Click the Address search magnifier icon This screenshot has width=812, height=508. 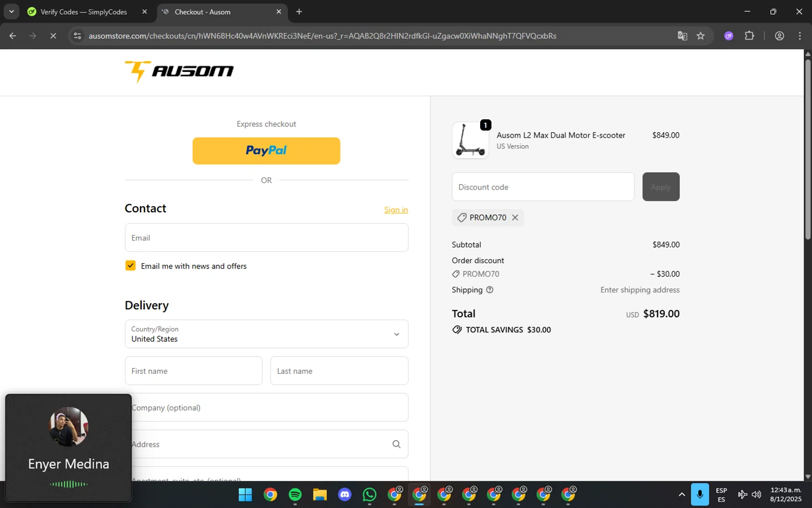click(396, 444)
